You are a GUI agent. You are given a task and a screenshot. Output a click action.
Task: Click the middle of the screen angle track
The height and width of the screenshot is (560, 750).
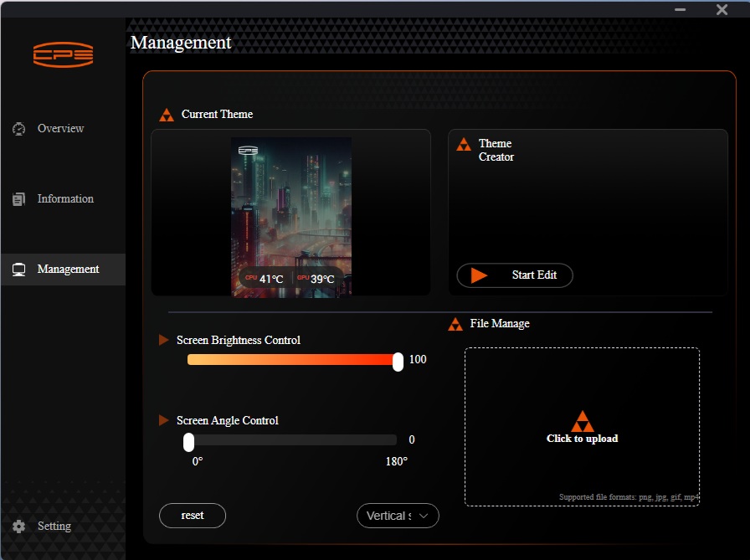(292, 440)
